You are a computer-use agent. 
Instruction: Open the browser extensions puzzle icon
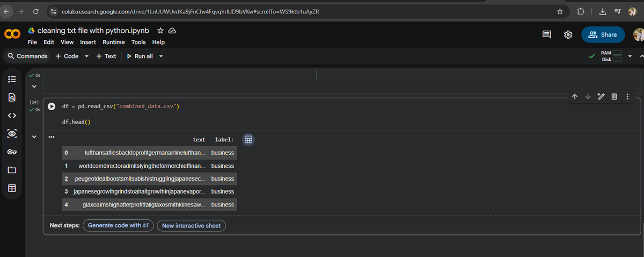pos(581,11)
